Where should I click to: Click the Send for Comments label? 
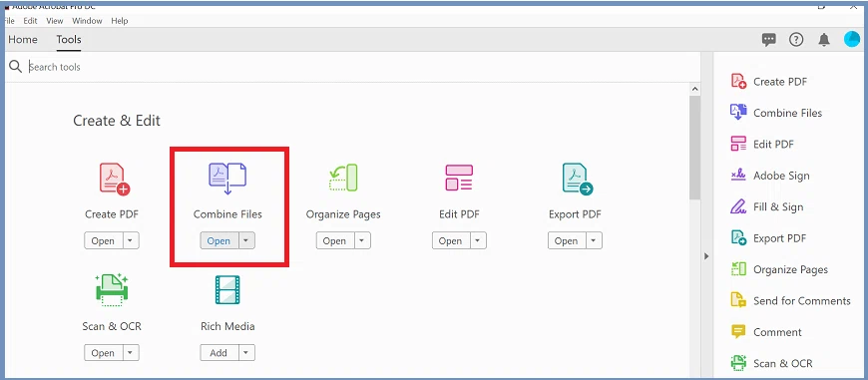pos(801,300)
